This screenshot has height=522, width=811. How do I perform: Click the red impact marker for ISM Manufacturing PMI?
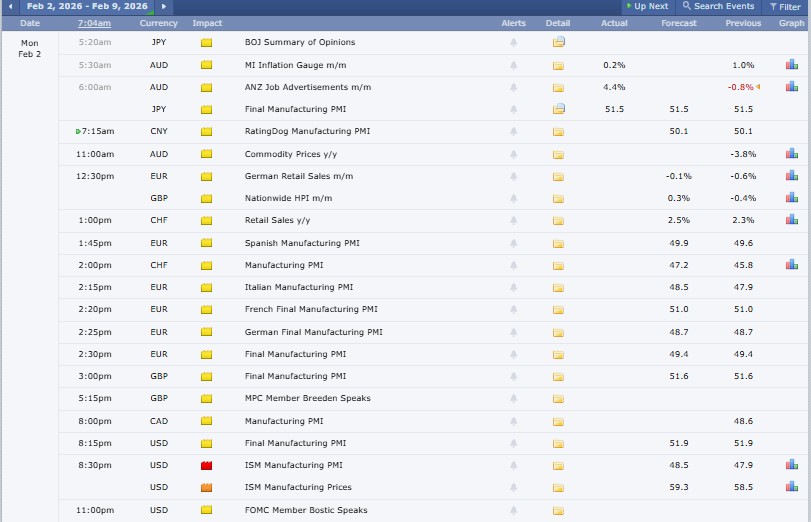click(x=207, y=466)
